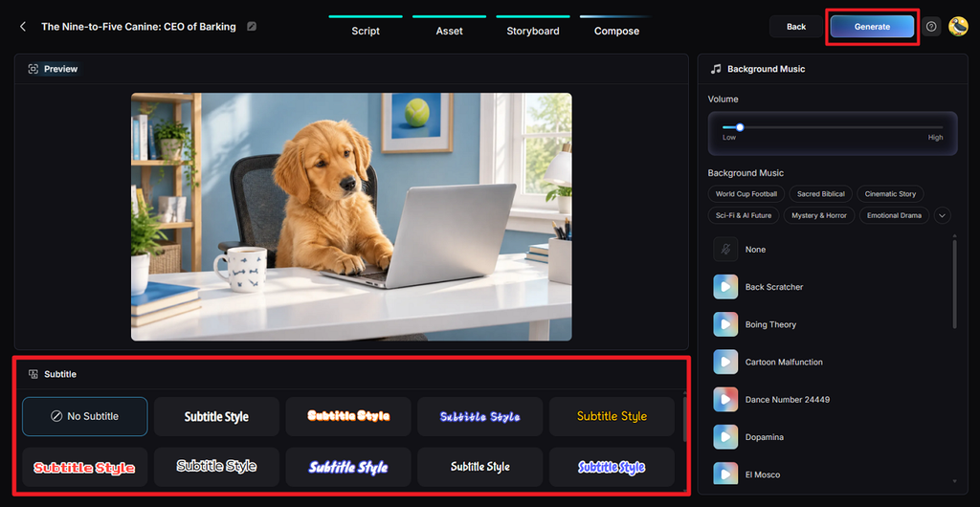
Task: Select Mystery & Horror music category
Action: 819,215
